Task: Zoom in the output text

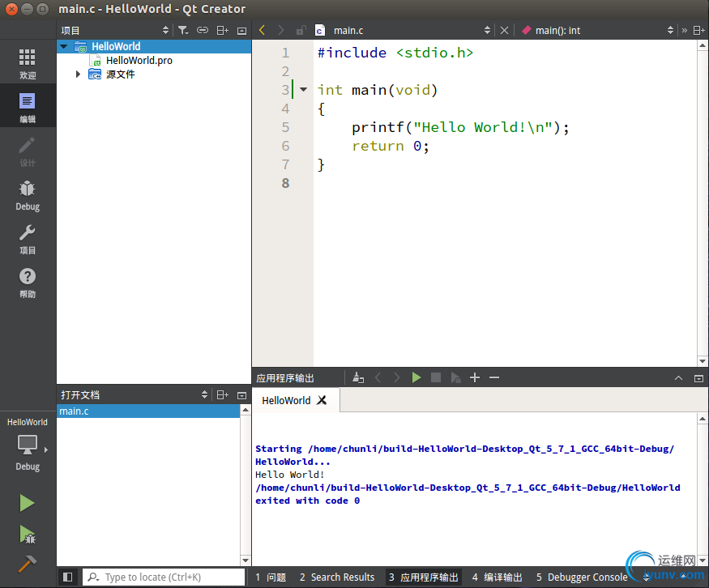Action: tap(475, 377)
